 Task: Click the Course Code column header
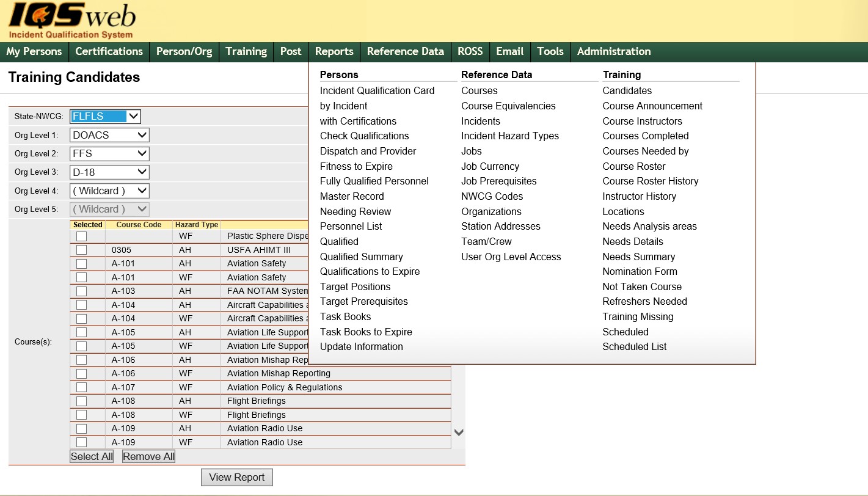[139, 225]
